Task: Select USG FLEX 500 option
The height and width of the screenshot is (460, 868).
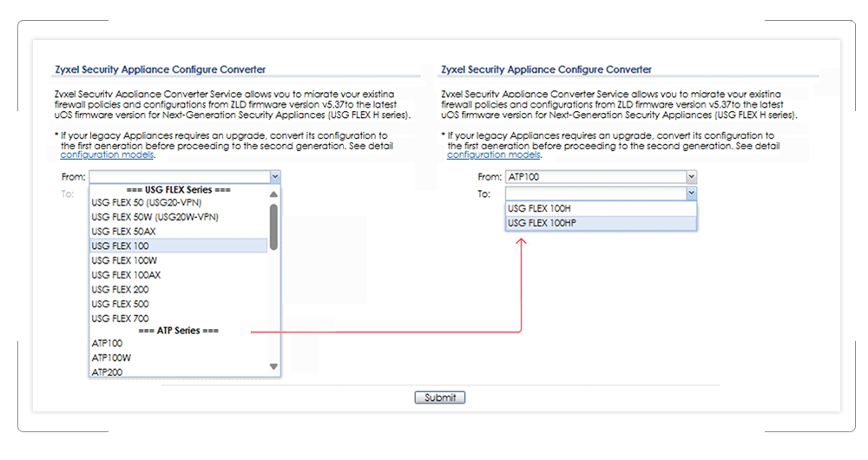Action: (178, 304)
